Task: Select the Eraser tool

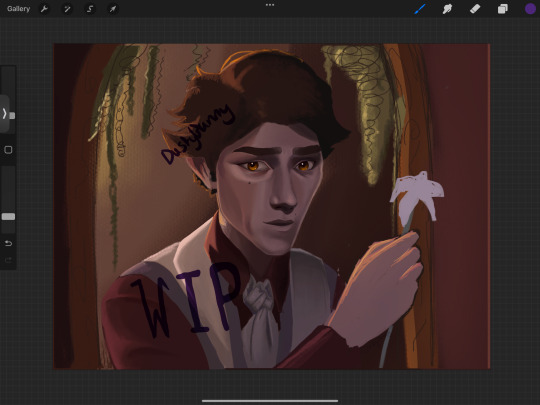Action: click(475, 9)
